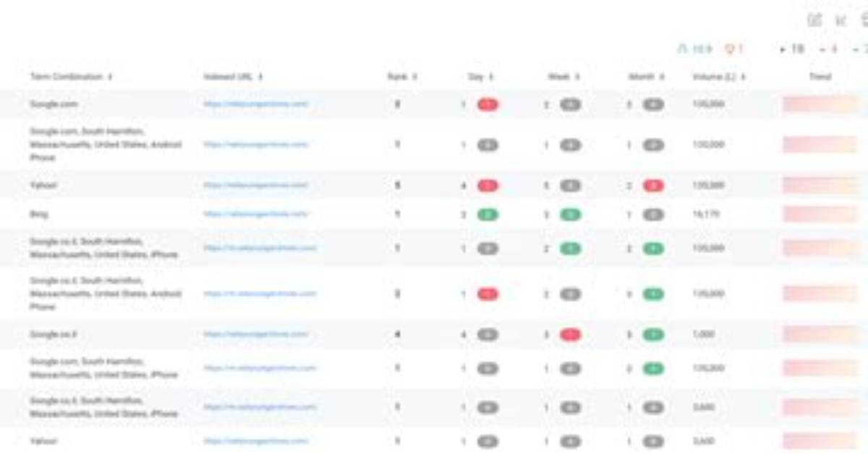Image resolution: width=868 pixels, height=454 pixels.
Task: Sort by Rank column
Action: coord(402,77)
